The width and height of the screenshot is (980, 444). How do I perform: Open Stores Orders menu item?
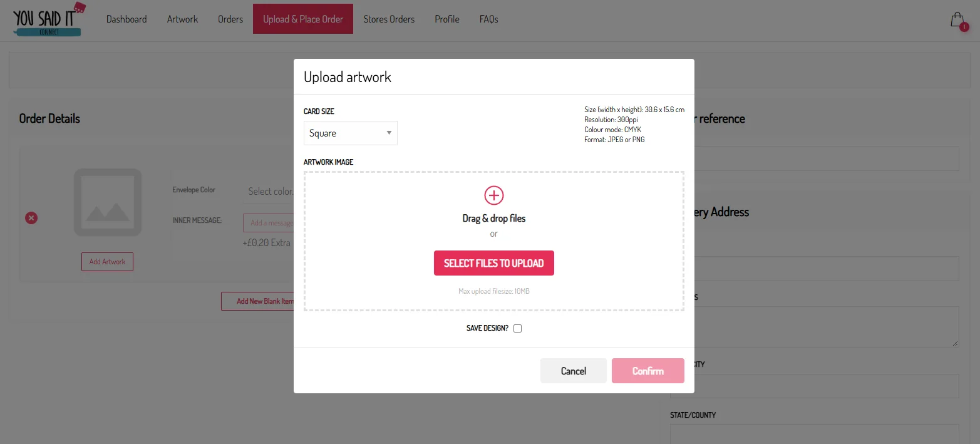pyautogui.click(x=389, y=19)
